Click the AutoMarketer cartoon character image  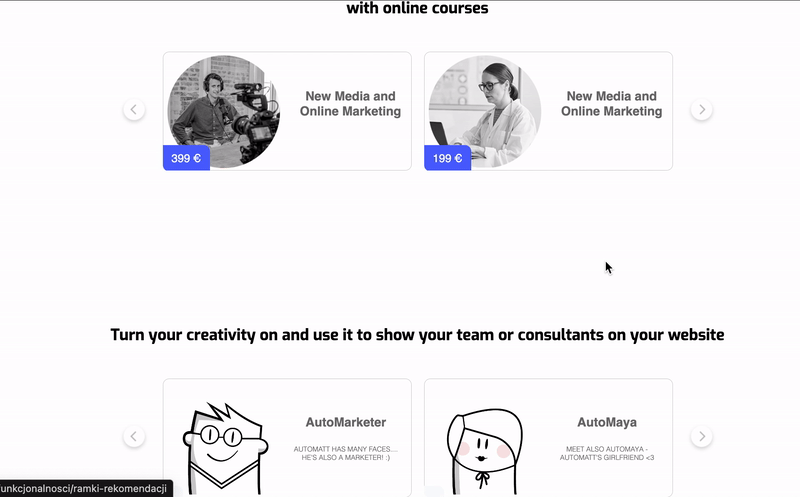coord(225,448)
